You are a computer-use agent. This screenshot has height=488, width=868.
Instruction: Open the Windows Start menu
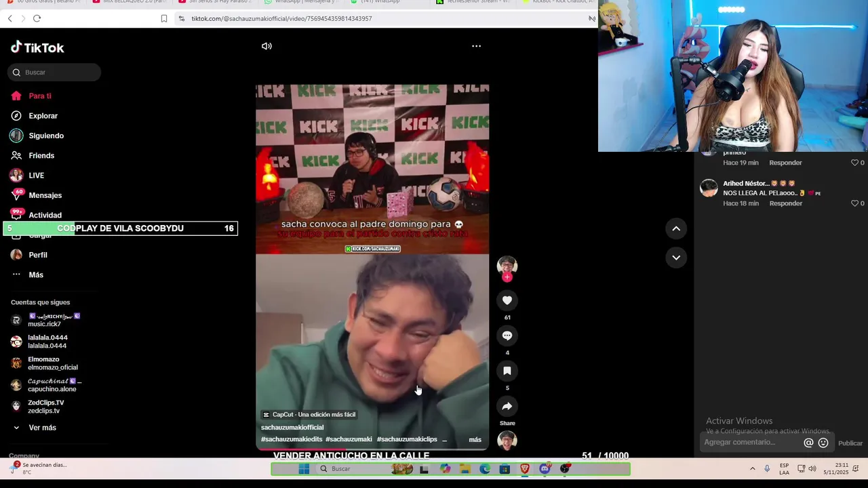[x=304, y=469]
